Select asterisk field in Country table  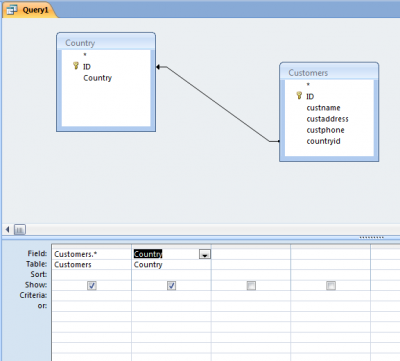[x=85, y=55]
